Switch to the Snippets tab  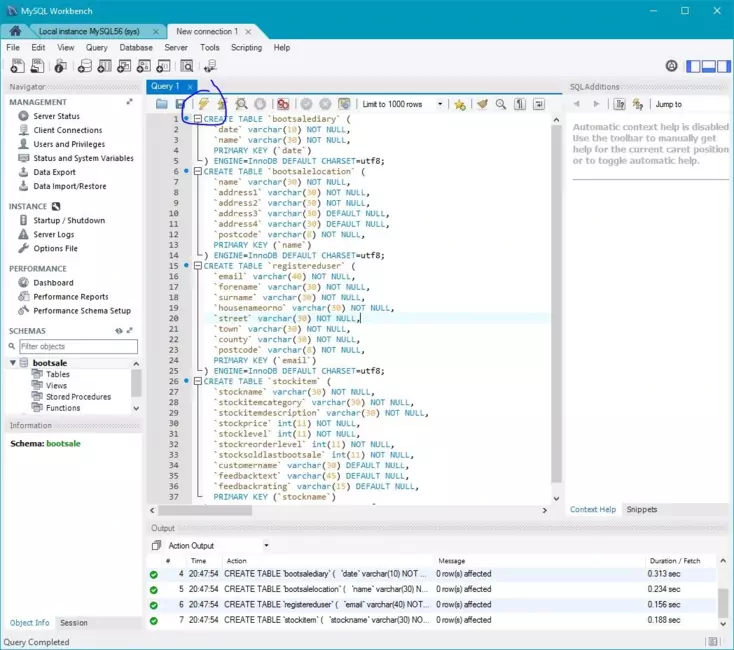[x=642, y=509]
